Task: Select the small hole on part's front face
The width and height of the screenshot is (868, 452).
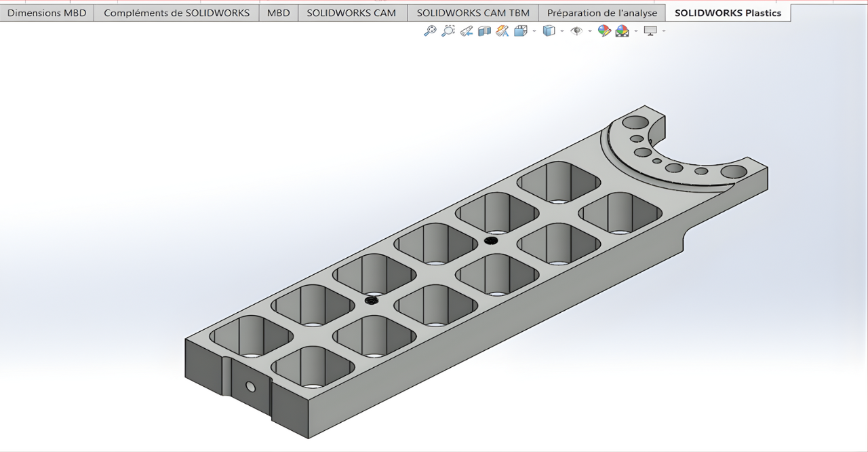Action: 250,386
